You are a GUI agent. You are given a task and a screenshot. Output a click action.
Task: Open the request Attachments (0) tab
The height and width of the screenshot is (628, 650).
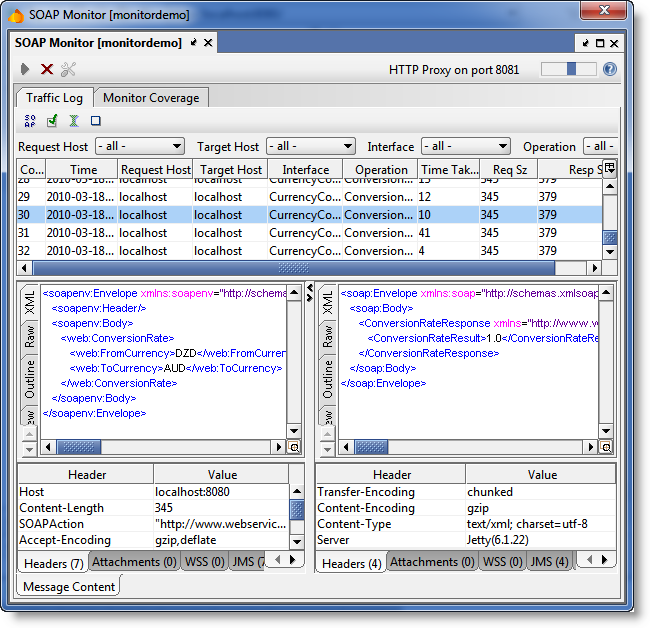(134, 562)
